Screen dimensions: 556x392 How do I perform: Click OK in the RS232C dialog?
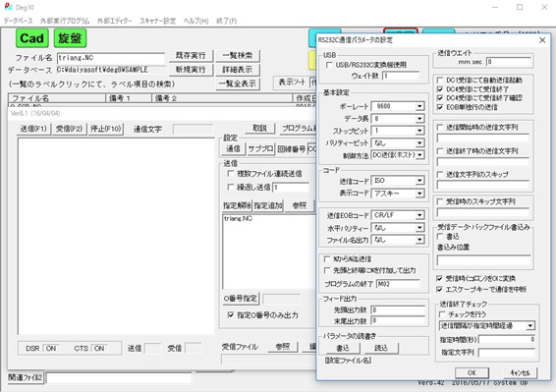tap(472, 373)
